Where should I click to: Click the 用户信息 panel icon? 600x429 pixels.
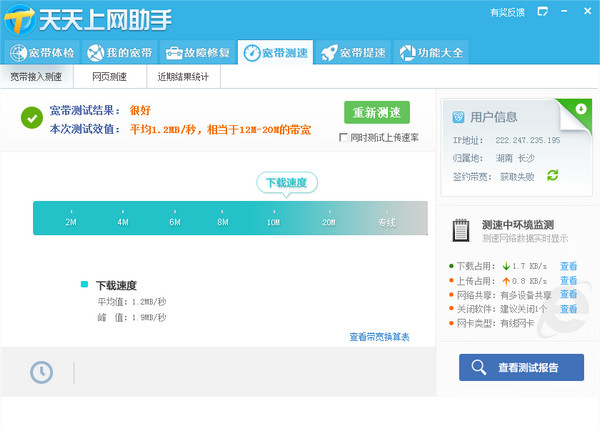tap(458, 116)
